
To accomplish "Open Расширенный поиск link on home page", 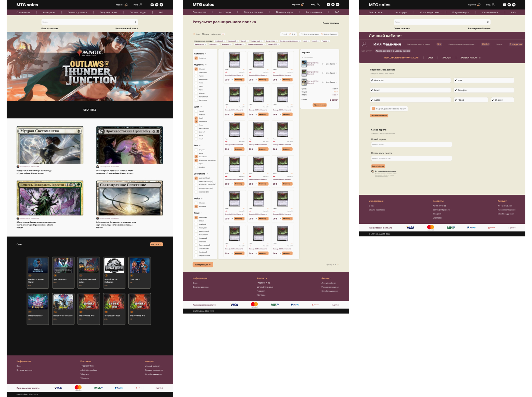I will pyautogui.click(x=127, y=29).
